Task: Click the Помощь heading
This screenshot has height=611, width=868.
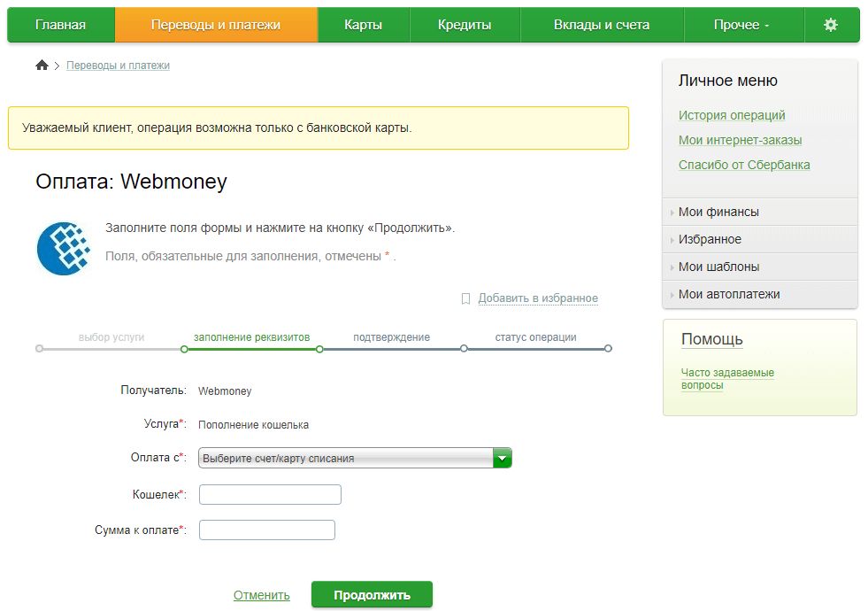Action: [x=712, y=339]
